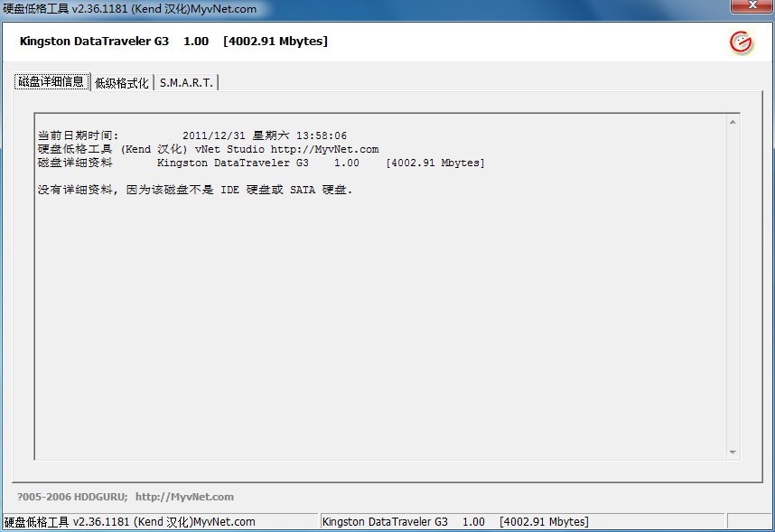Close the low-level format tool window

coord(751,7)
